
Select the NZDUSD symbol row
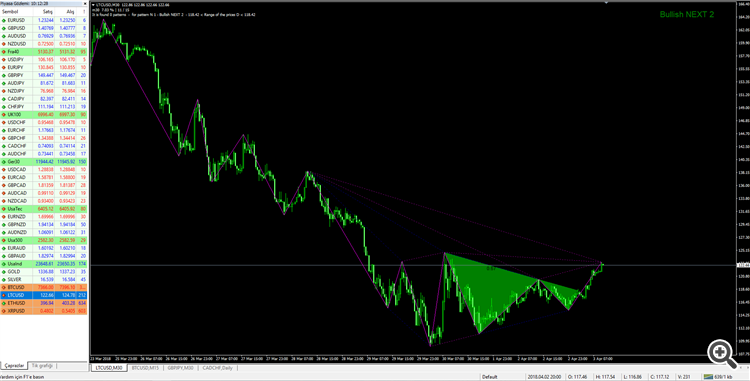tap(44, 44)
